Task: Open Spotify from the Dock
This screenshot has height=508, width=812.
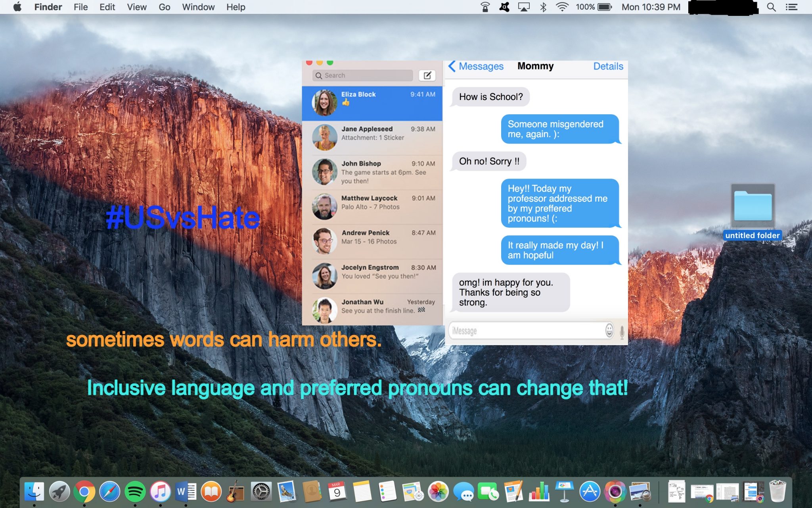Action: [x=135, y=491]
